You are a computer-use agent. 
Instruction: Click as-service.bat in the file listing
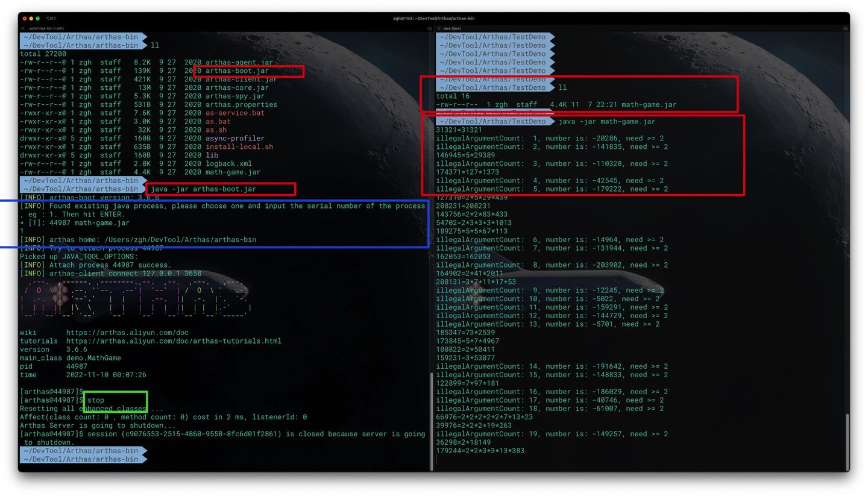pos(235,113)
